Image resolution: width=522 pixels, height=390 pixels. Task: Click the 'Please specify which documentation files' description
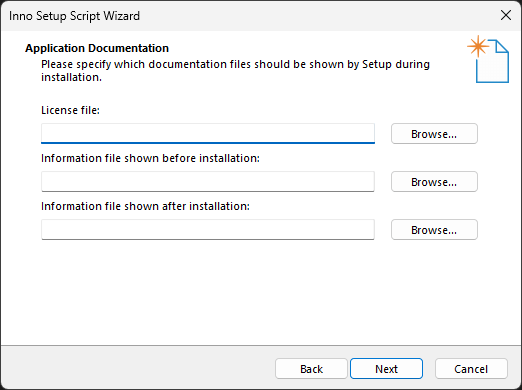click(x=235, y=70)
